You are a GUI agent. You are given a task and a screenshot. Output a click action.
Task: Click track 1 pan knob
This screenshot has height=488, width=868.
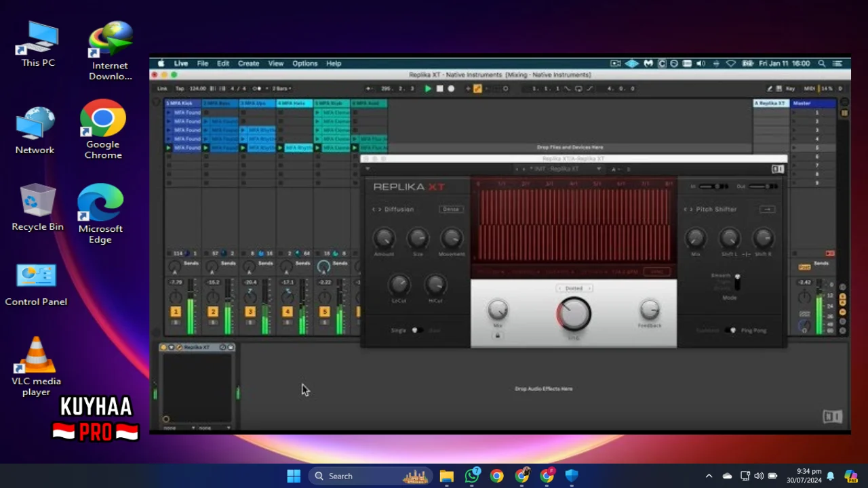(176, 297)
